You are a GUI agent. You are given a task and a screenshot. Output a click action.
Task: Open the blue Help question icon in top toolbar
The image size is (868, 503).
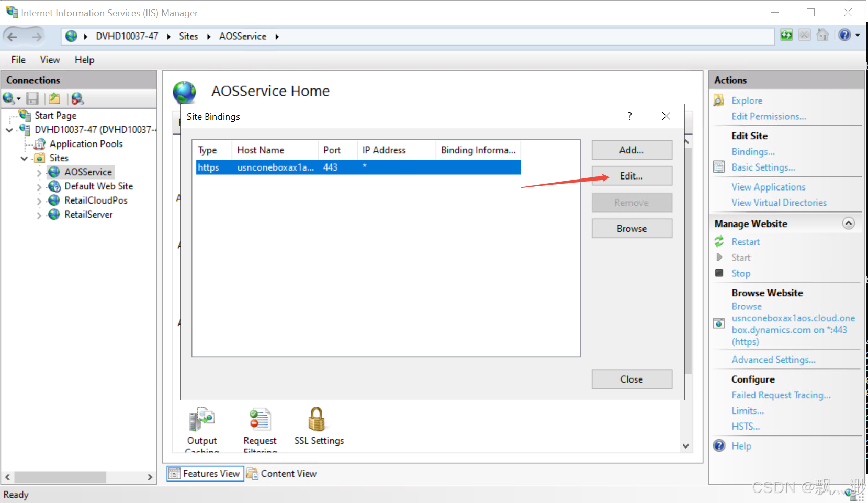(x=844, y=35)
